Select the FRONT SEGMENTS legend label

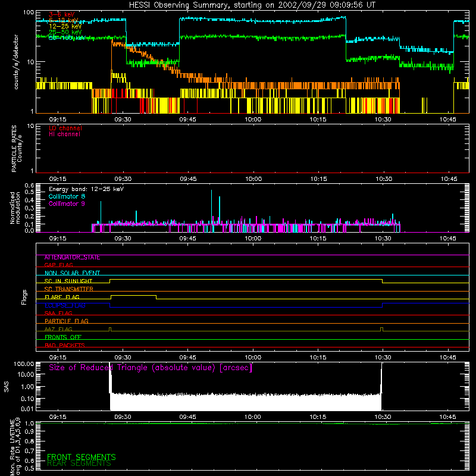pos(82,457)
